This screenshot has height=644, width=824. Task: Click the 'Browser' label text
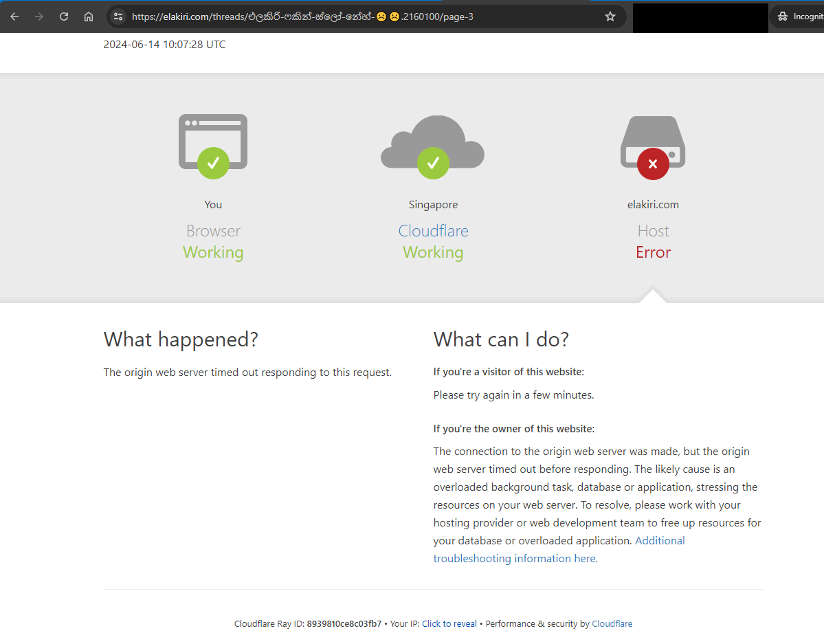(x=213, y=231)
